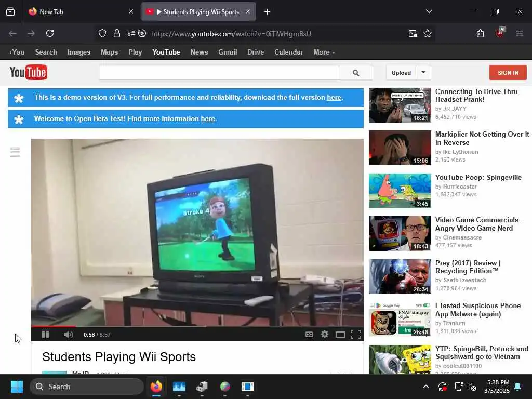Close the New Tab tab
532x399 pixels.
tap(131, 12)
